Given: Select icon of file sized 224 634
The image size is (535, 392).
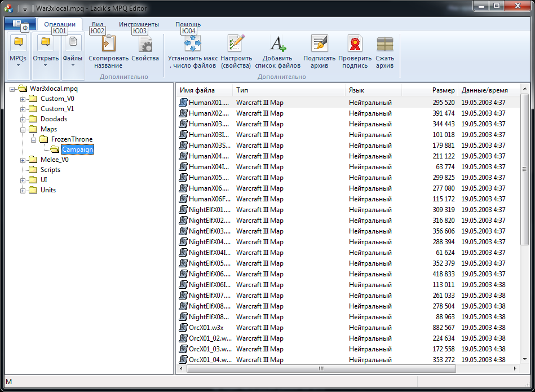Looking at the screenshot, I should pyautogui.click(x=184, y=338).
